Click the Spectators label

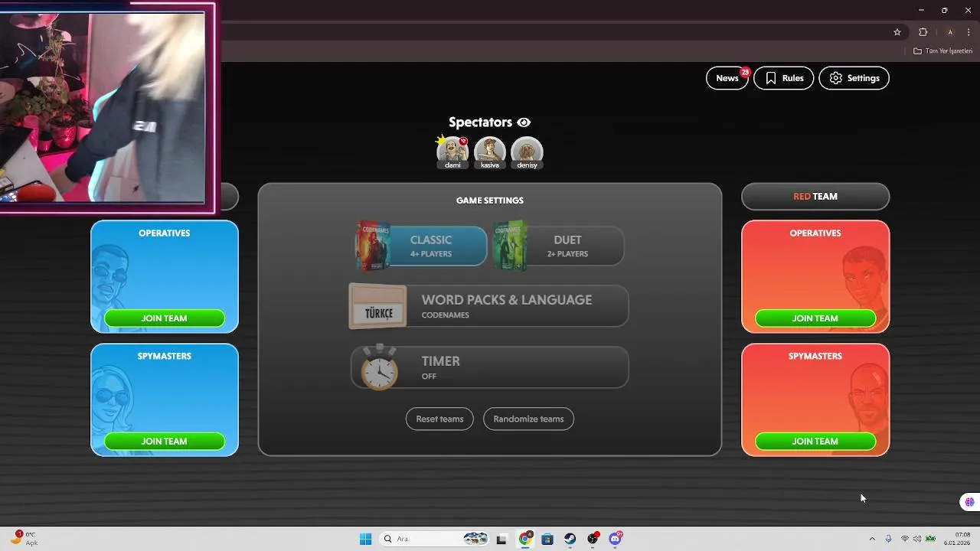click(x=480, y=122)
